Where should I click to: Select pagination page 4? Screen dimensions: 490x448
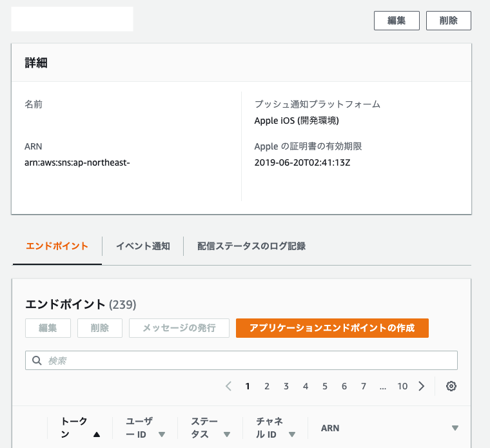306,387
